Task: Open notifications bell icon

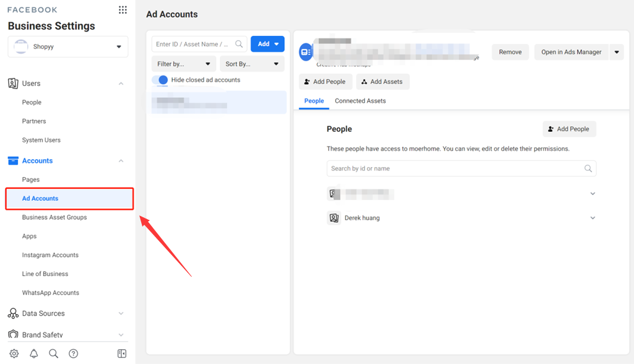Action: (x=34, y=353)
